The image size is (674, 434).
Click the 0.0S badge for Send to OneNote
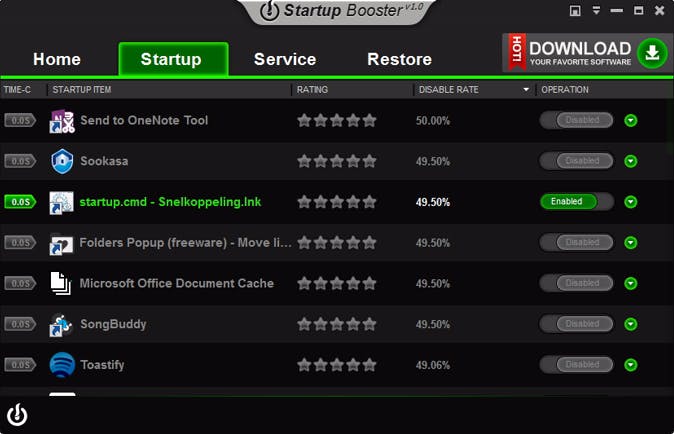click(20, 120)
